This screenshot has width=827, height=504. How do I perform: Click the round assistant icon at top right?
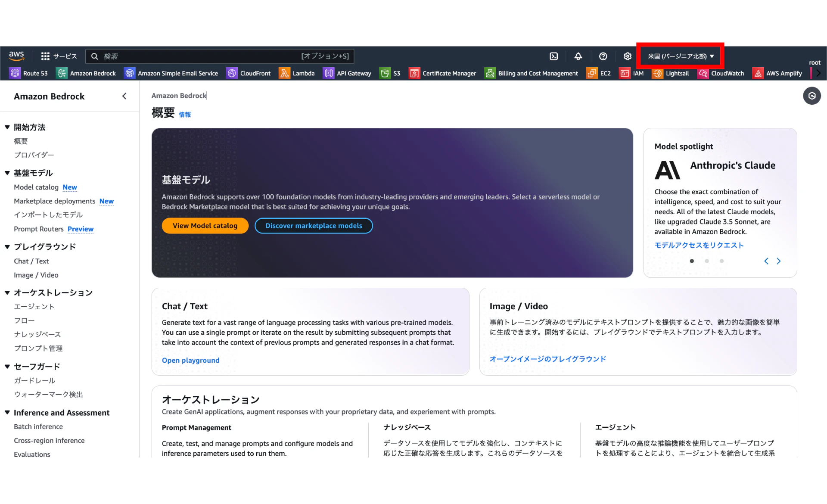pos(811,96)
